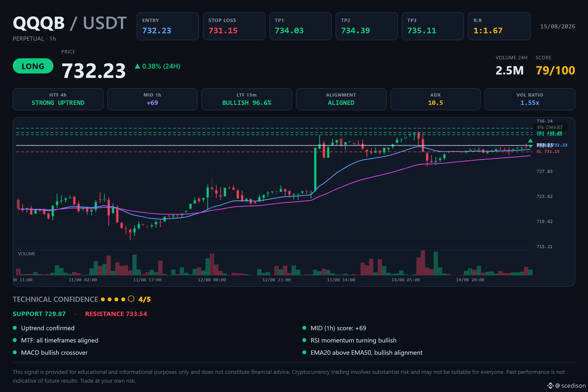Click the 719.42 price axis label
588x392 pixels.
544,221
